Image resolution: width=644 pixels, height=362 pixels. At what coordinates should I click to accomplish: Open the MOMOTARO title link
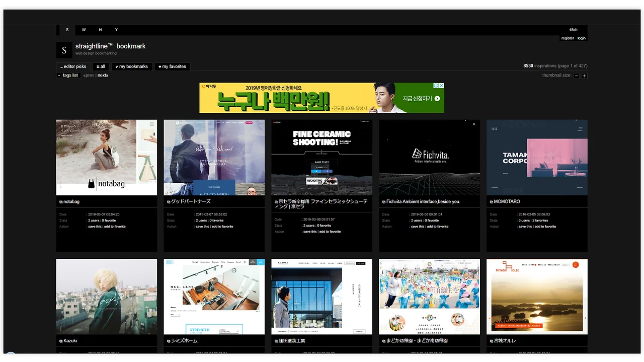(507, 202)
